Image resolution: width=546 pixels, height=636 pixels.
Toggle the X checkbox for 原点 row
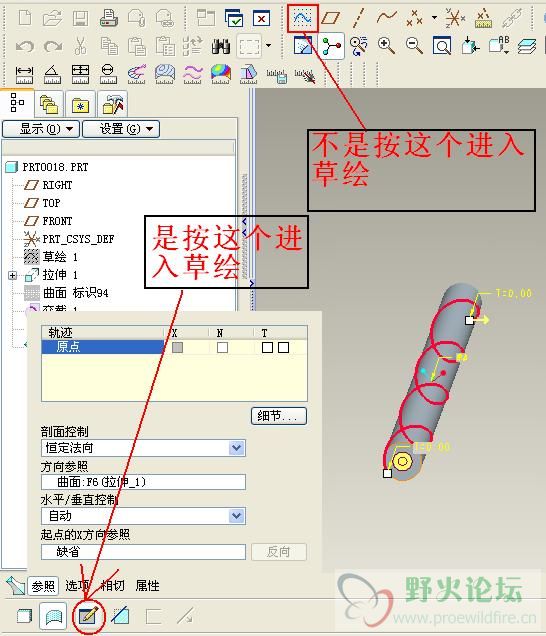coord(177,348)
